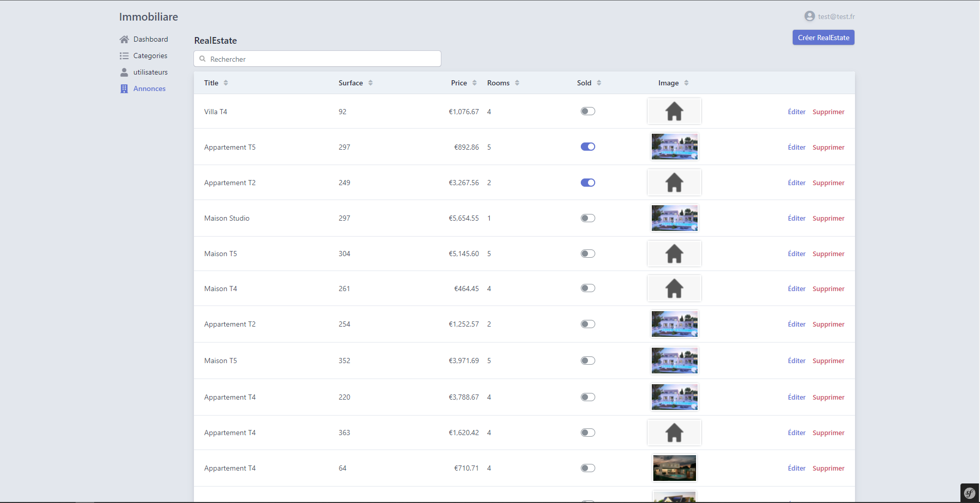Go to utilisateurs in the sidebar
Screen dimensions: 980x503
pyautogui.click(x=150, y=73)
